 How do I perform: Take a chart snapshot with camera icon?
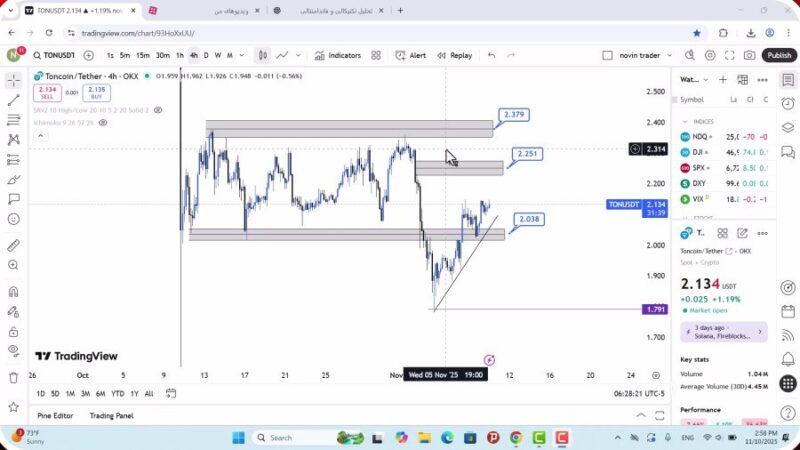[x=749, y=55]
